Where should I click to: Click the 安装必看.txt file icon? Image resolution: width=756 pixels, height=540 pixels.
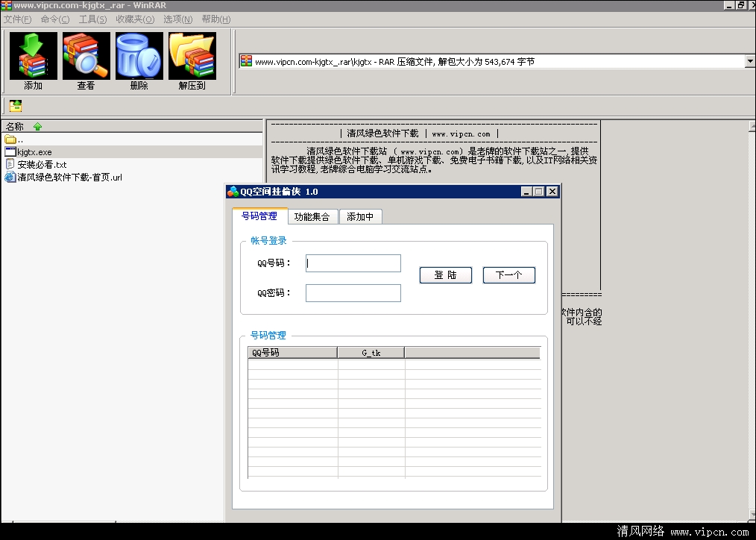coord(10,164)
